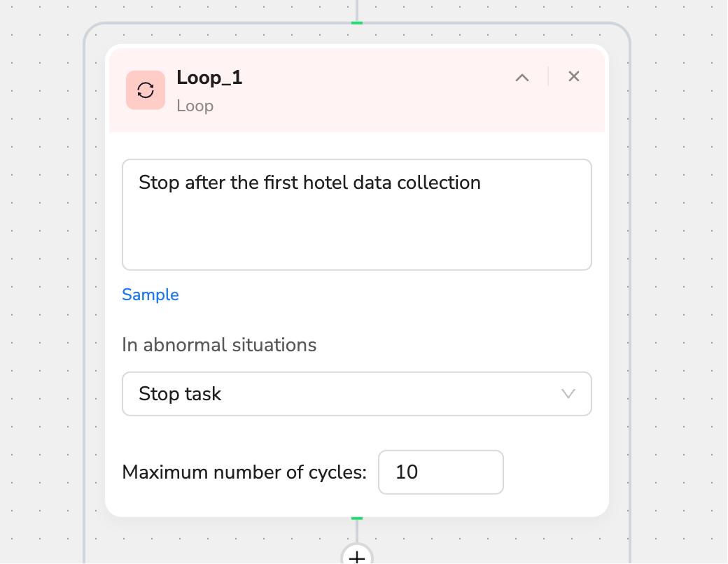Click into the loop stop condition textbox
This screenshot has height=564, width=728.
click(x=356, y=214)
